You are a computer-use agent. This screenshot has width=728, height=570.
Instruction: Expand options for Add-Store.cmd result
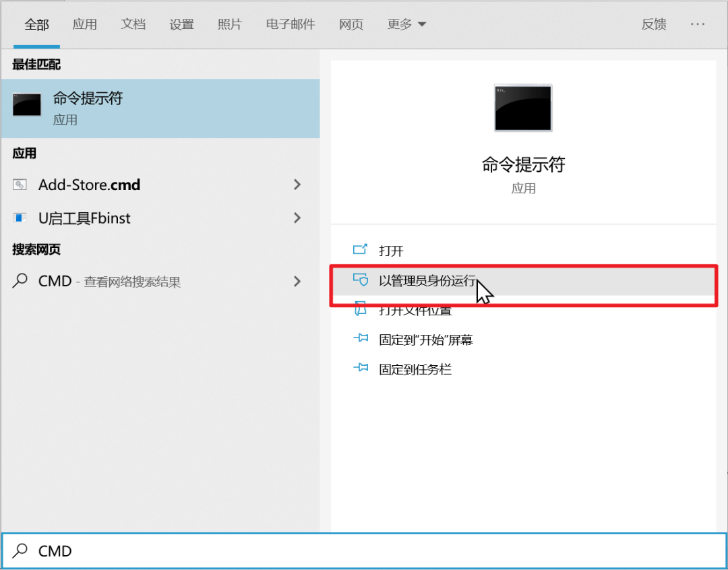(297, 185)
